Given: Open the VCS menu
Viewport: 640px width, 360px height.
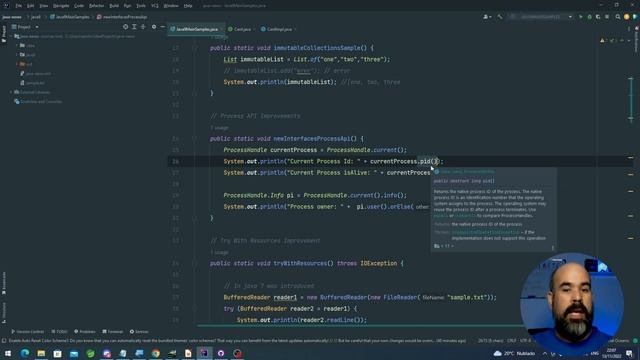Looking at the screenshot, I should pos(155,6).
